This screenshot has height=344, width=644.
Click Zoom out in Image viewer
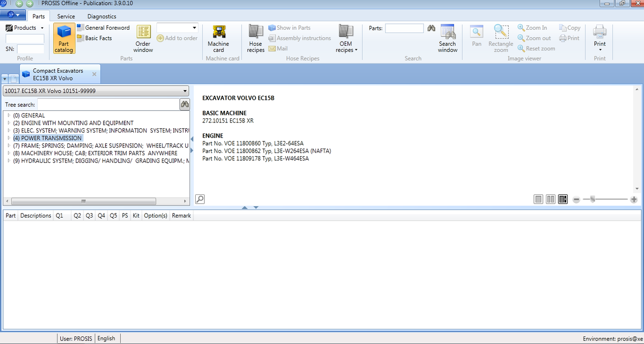tap(534, 38)
